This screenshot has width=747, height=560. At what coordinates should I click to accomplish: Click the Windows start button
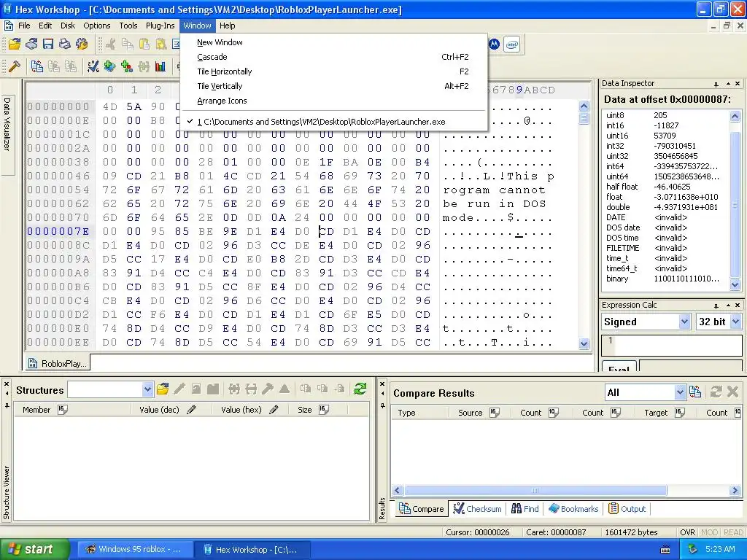pos(34,549)
